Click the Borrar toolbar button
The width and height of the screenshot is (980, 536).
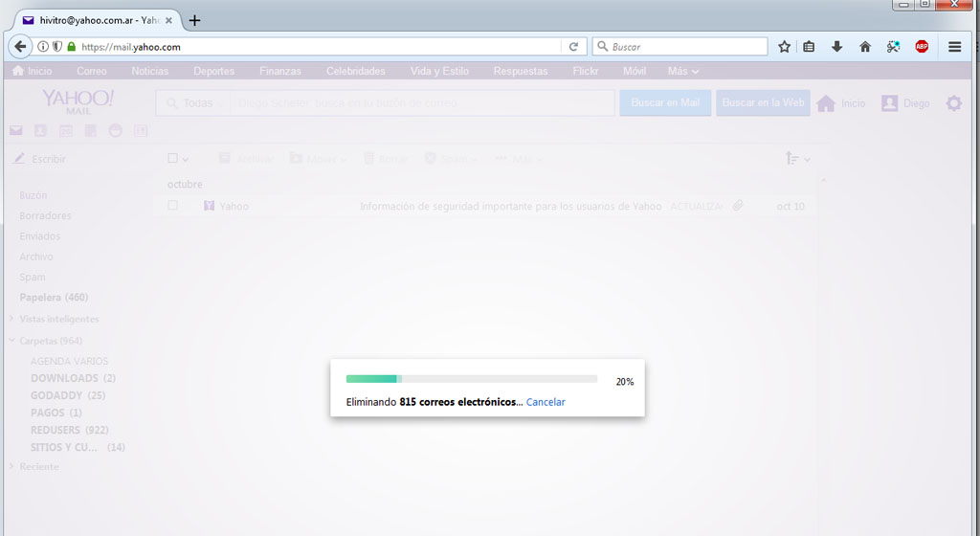386,159
